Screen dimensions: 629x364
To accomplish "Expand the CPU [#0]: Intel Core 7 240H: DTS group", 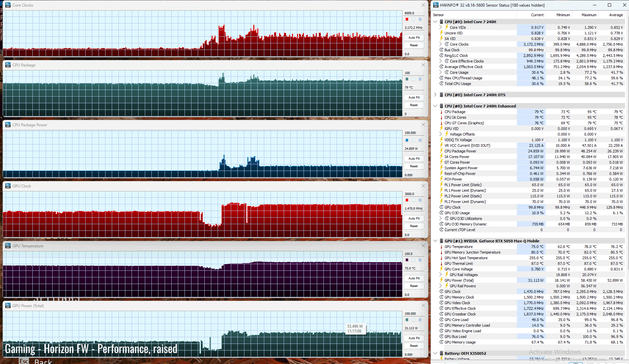I will point(435,95).
